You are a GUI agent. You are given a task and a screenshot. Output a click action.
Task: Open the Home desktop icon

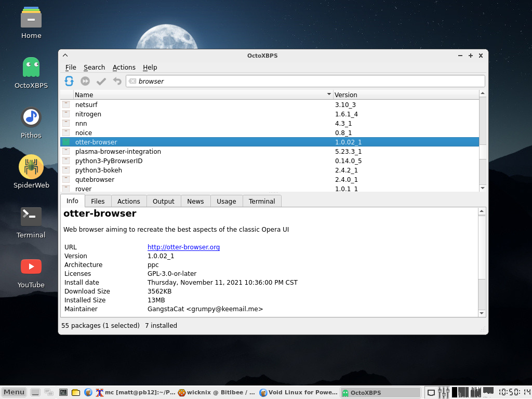pos(31,23)
